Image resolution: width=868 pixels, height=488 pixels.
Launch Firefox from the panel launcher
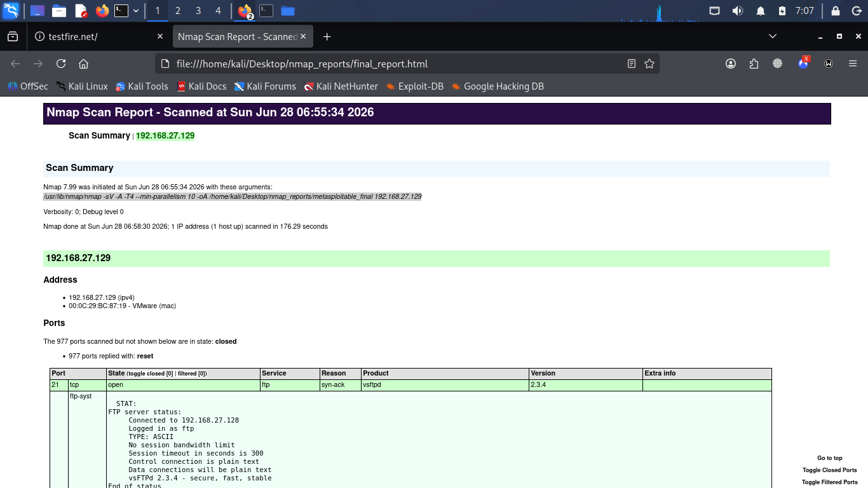pyautogui.click(x=102, y=11)
